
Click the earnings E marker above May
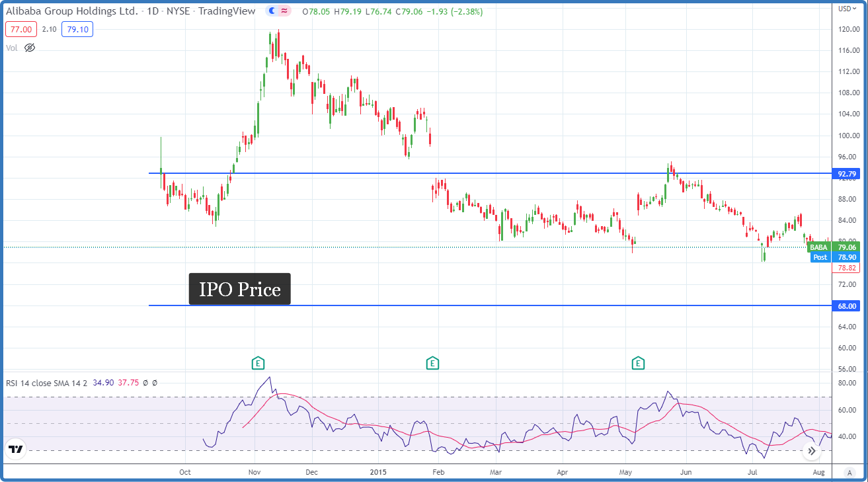[638, 362]
